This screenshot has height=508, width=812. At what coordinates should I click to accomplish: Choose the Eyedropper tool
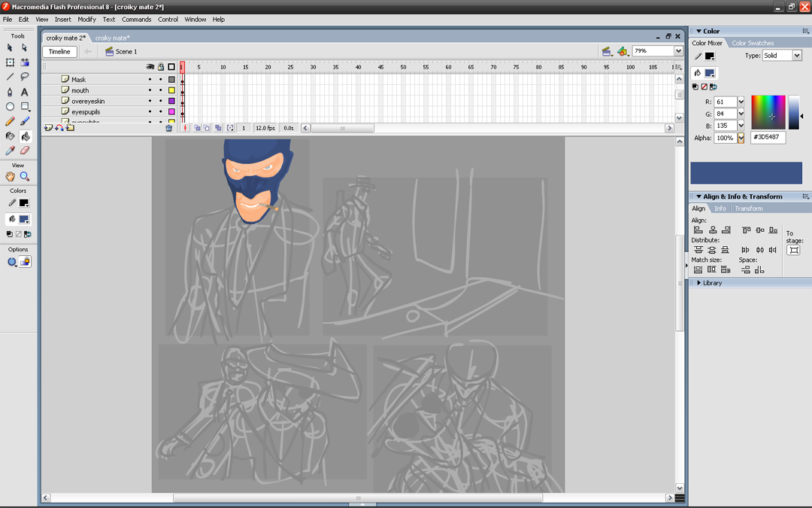10,151
